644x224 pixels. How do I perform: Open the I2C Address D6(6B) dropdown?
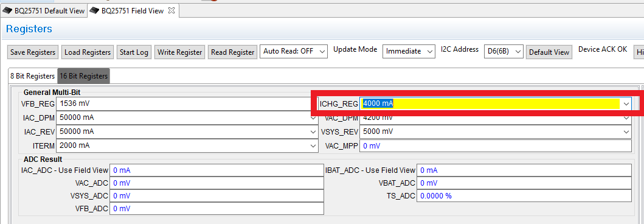(x=504, y=51)
